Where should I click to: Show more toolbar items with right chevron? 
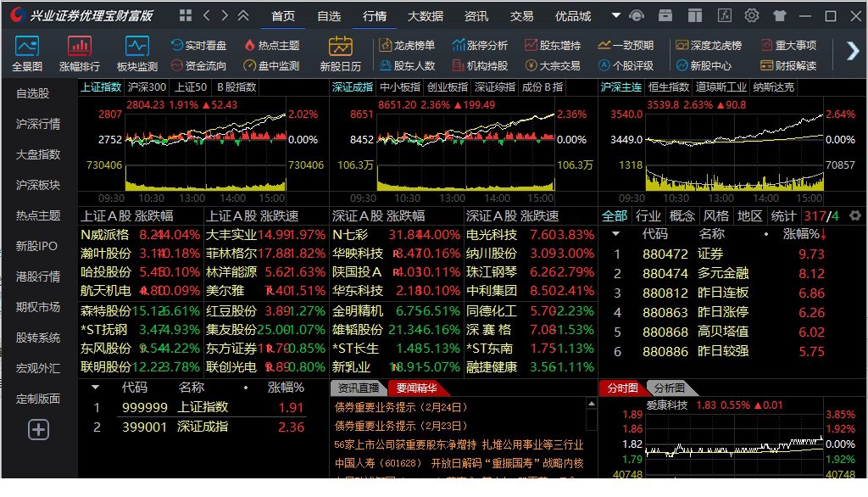pyautogui.click(x=853, y=52)
